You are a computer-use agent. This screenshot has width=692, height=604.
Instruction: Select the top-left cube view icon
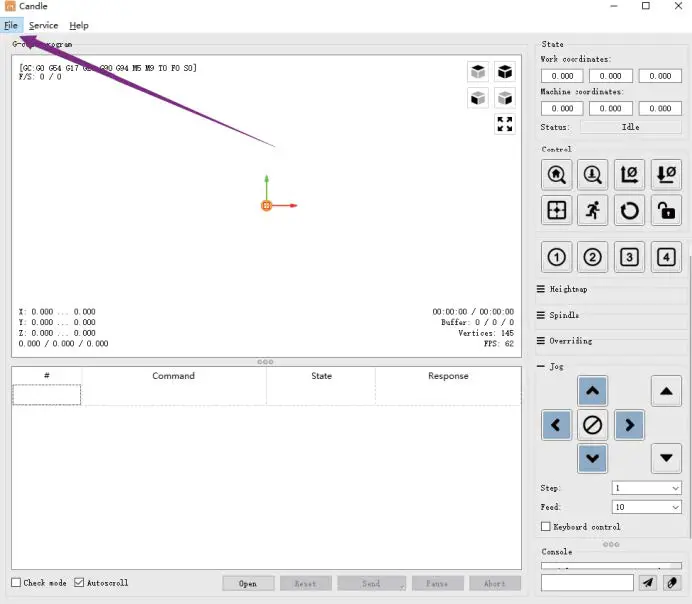478,71
